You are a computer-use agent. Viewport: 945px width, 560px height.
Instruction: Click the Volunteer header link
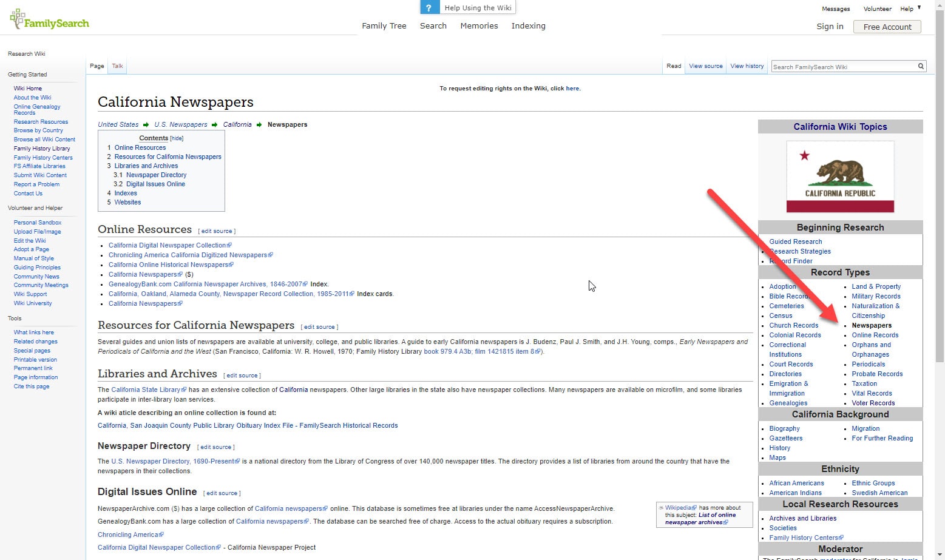[x=878, y=8]
